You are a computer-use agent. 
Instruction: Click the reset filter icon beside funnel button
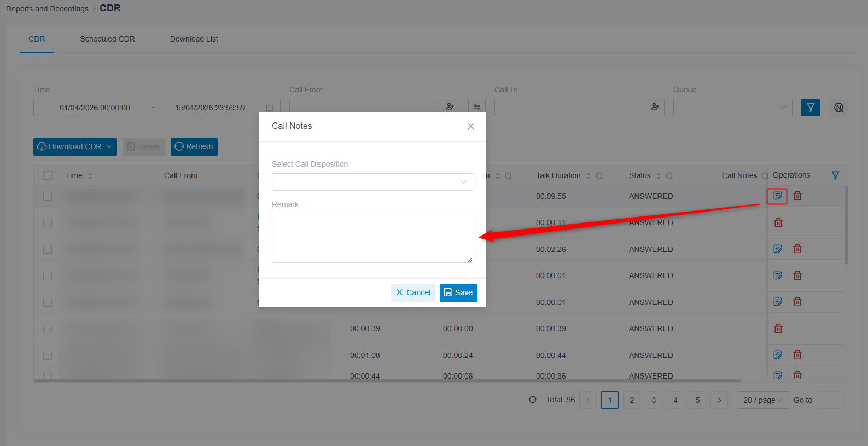(838, 108)
